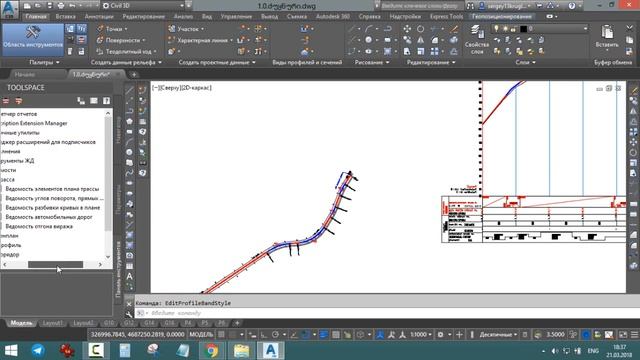Toggle polar tracking in status bar
The image size is (640, 360).
[x=276, y=335]
